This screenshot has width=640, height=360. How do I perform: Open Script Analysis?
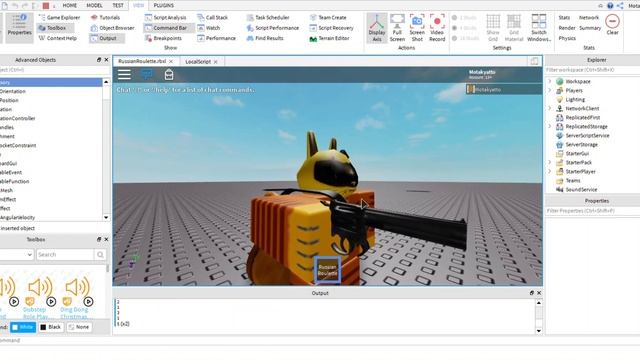pyautogui.click(x=165, y=18)
